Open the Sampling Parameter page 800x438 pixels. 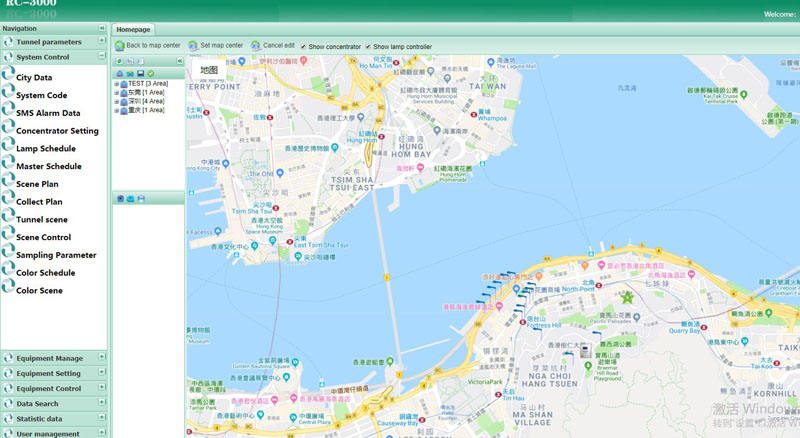[56, 255]
